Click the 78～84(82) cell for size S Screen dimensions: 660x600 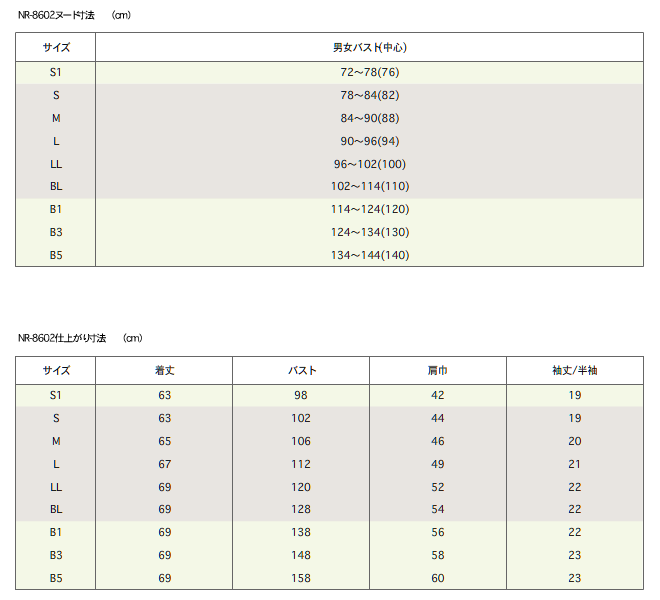tap(370, 95)
